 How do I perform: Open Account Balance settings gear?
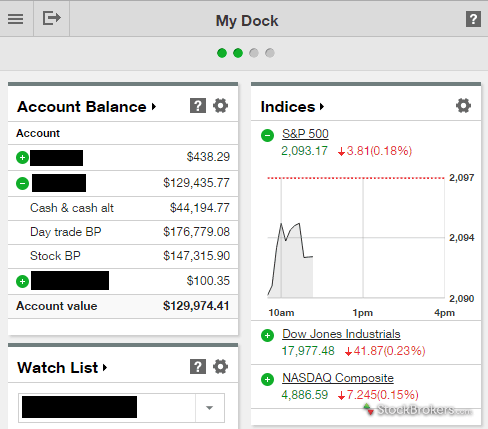(221, 106)
